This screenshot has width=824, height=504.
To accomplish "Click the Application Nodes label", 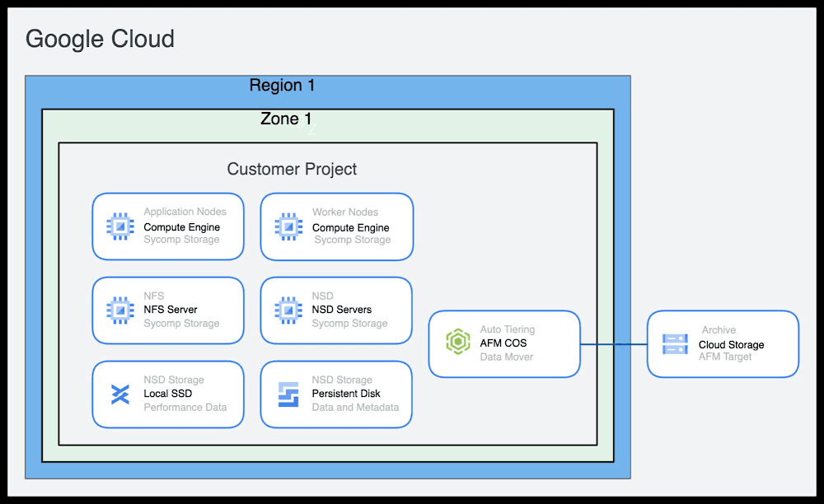I will [x=185, y=212].
